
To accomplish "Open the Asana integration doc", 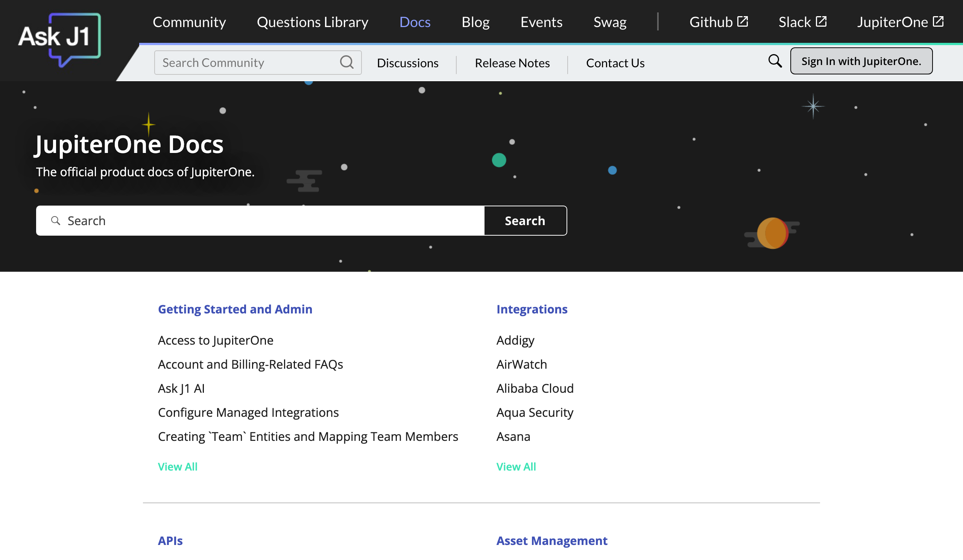I will click(x=513, y=436).
